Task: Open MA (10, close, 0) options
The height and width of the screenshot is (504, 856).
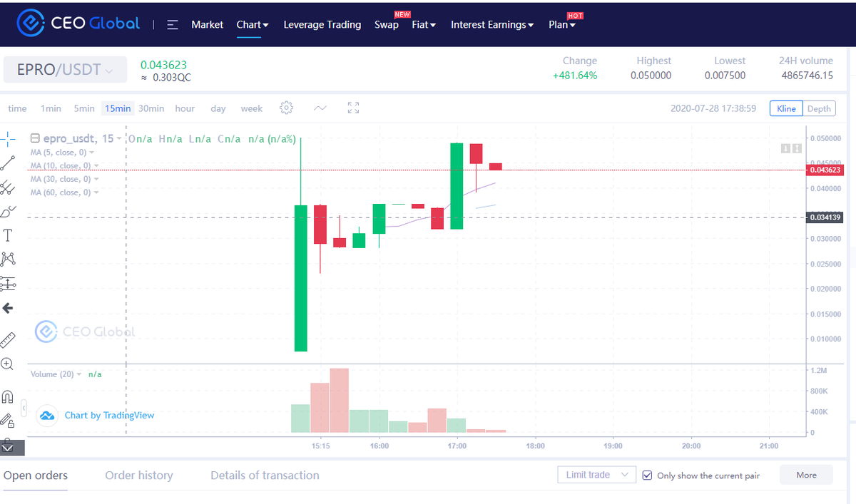Action: tap(96, 165)
